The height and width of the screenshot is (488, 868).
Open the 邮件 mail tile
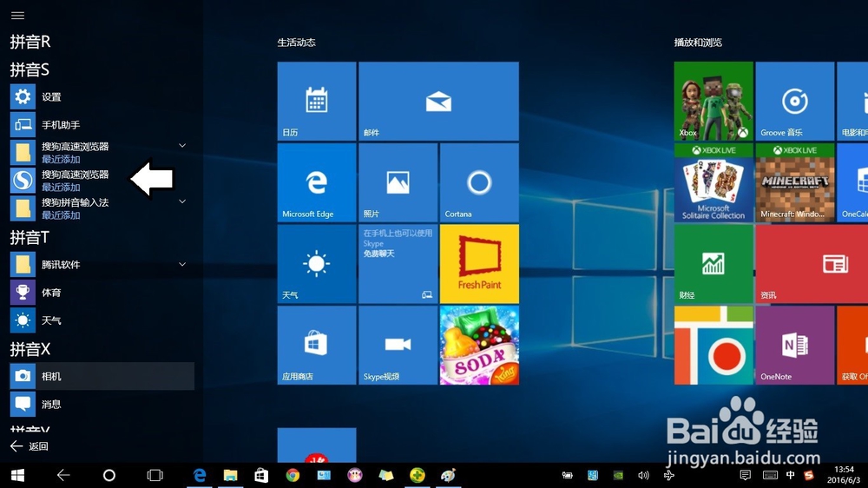point(438,101)
